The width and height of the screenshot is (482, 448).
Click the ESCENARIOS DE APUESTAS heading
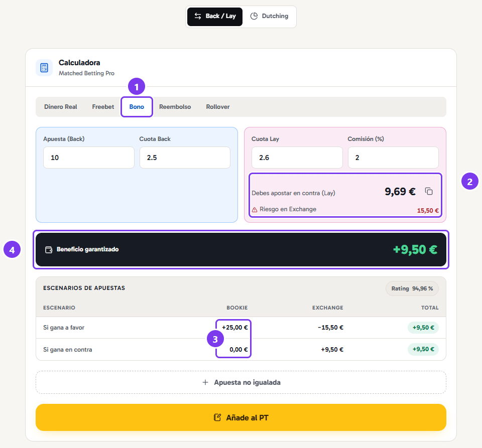tap(84, 288)
